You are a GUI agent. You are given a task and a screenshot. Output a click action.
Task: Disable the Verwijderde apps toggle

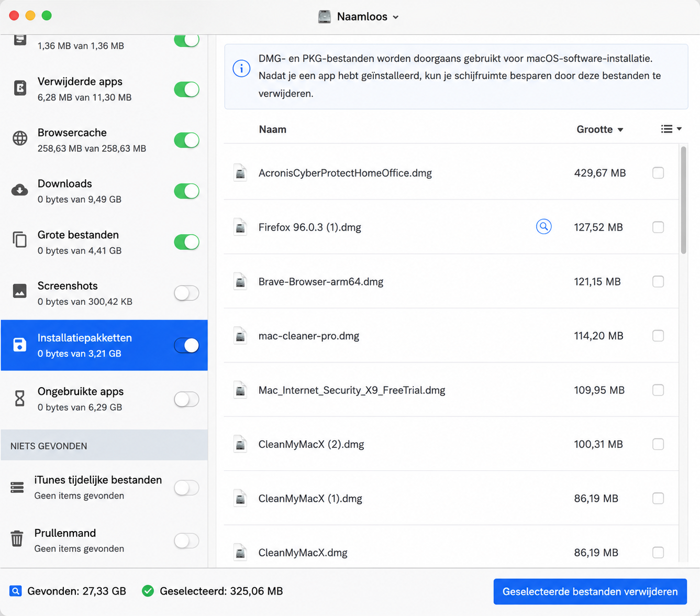pos(186,90)
